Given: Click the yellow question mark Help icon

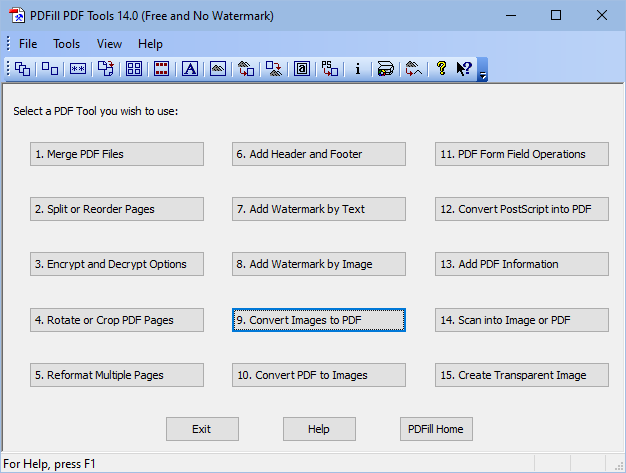Looking at the screenshot, I should tap(441, 69).
